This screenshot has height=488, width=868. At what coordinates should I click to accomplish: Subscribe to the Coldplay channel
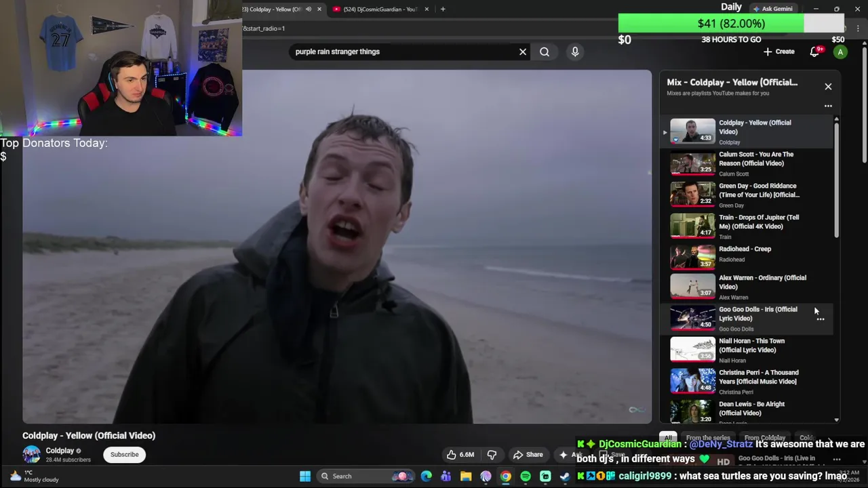pos(125,455)
